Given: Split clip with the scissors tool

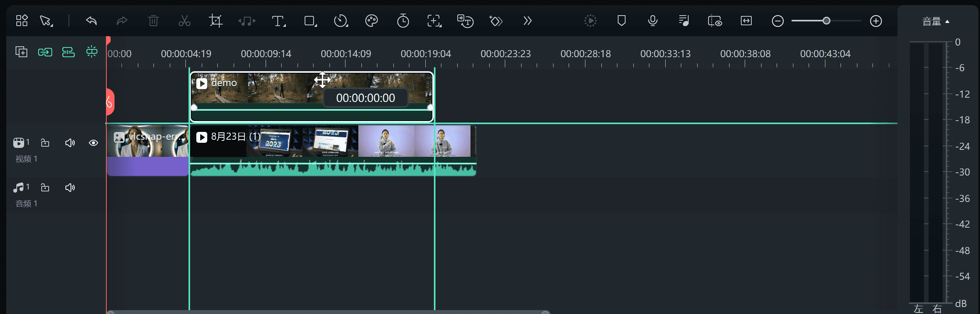Looking at the screenshot, I should click(185, 21).
